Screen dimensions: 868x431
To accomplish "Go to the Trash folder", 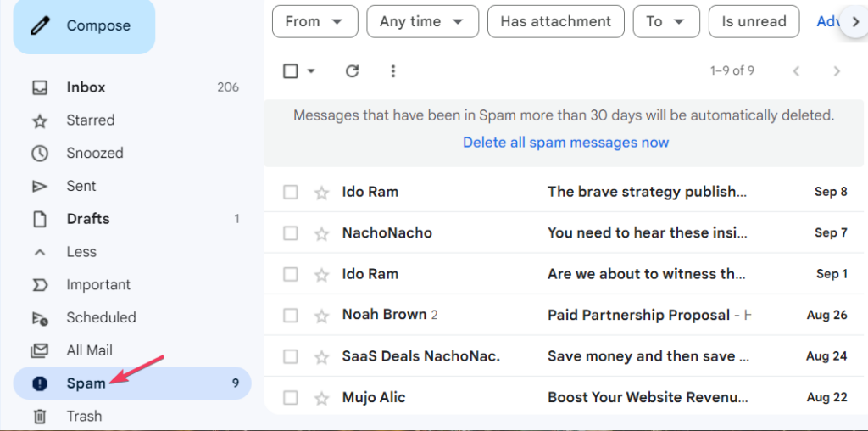I will tap(84, 417).
